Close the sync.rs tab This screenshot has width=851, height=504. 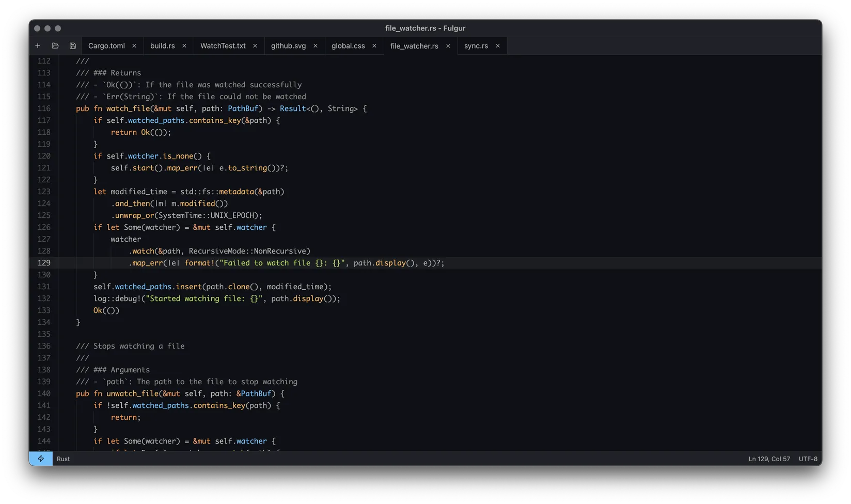click(498, 46)
